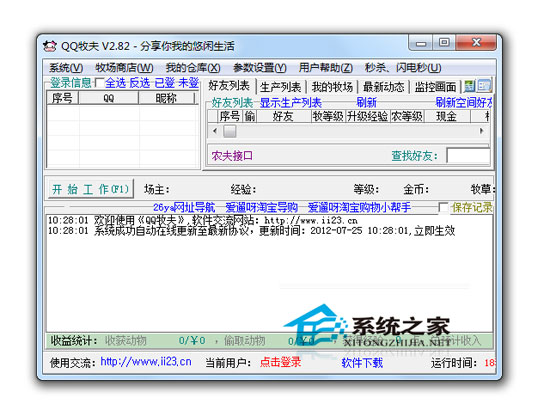
Task: Open the http://www.ii23.cn link at bottom
Action: tap(146, 362)
